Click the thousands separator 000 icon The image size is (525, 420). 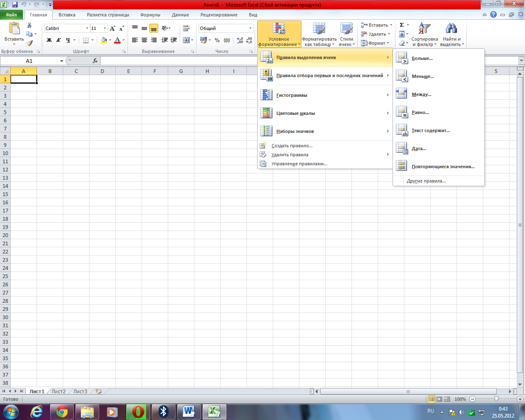[x=227, y=40]
